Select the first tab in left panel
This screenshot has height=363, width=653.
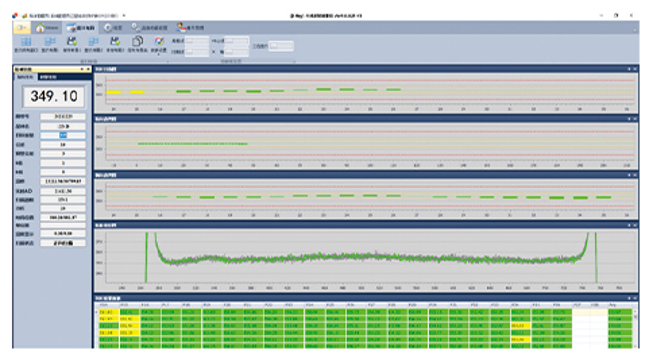25,77
